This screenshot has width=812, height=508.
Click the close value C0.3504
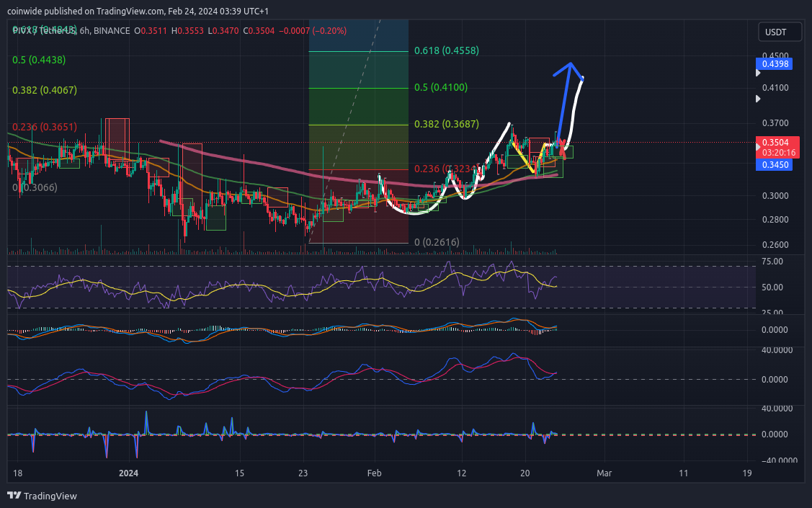[259, 31]
